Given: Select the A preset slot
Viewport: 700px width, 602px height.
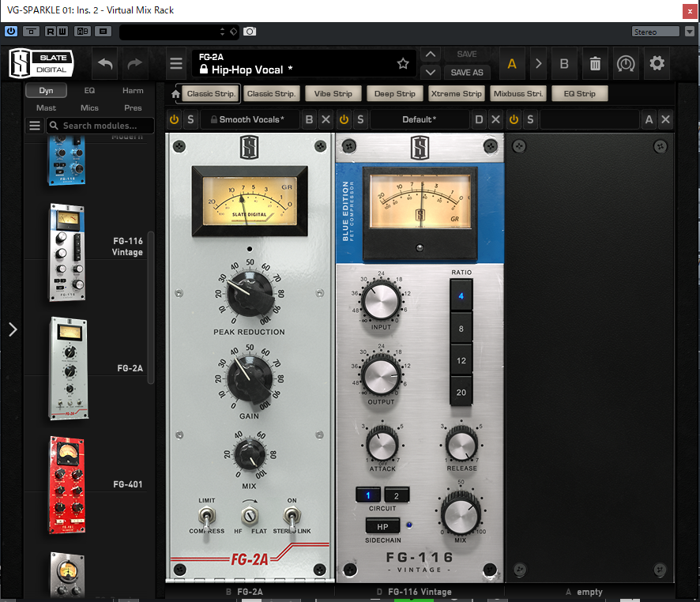Looking at the screenshot, I should 512,64.
